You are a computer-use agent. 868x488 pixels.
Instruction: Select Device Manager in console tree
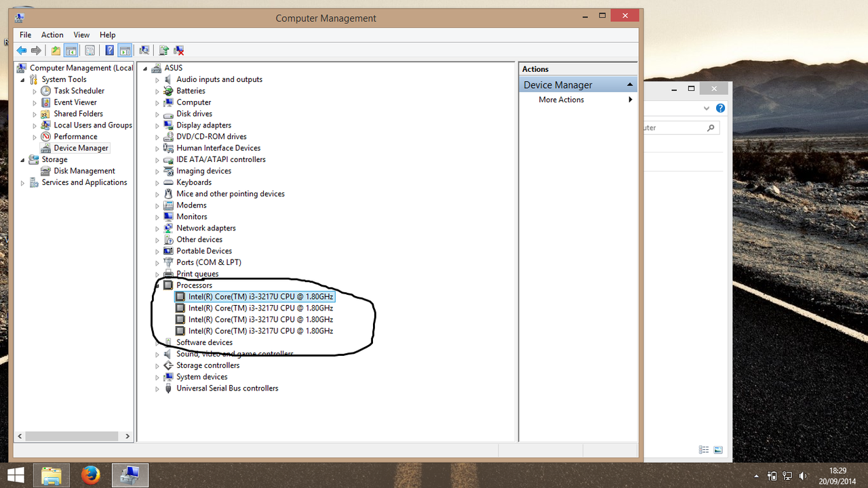pyautogui.click(x=81, y=148)
